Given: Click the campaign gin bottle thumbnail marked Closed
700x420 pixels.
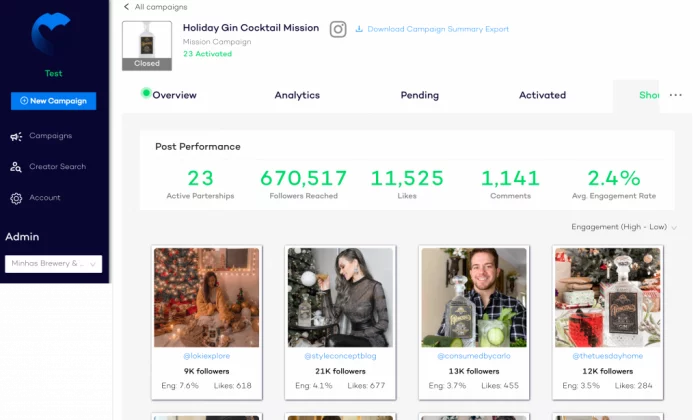Looking at the screenshot, I should click(x=147, y=46).
